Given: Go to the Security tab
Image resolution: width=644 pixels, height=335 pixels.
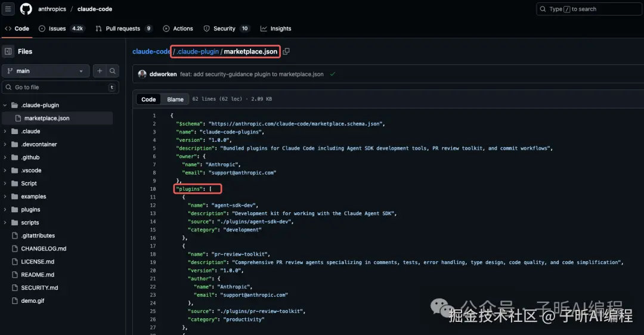Looking at the screenshot, I should coord(224,29).
